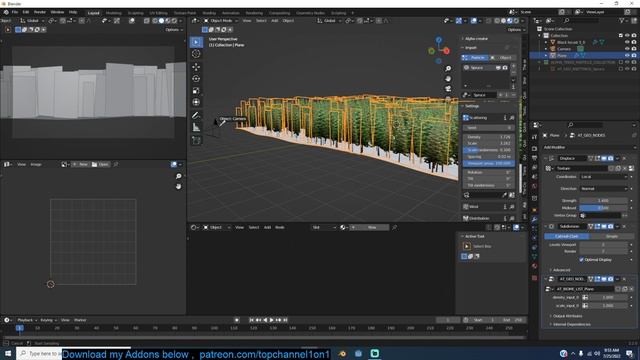
Task: Select the Transform tool in the viewport toolbar
Action: pyautogui.click(x=196, y=102)
